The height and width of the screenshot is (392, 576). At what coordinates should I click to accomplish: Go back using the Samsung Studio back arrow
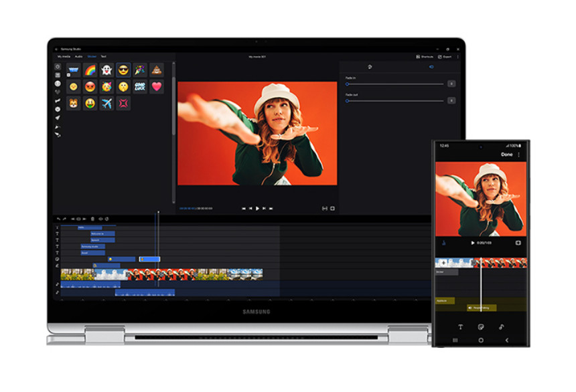tap(56, 49)
